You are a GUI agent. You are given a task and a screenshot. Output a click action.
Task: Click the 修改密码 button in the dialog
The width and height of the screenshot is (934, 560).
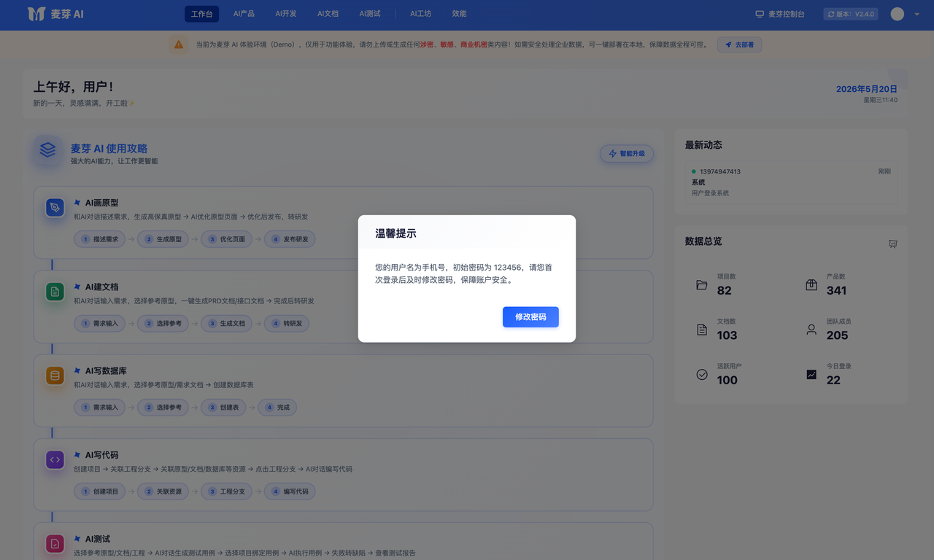click(530, 317)
